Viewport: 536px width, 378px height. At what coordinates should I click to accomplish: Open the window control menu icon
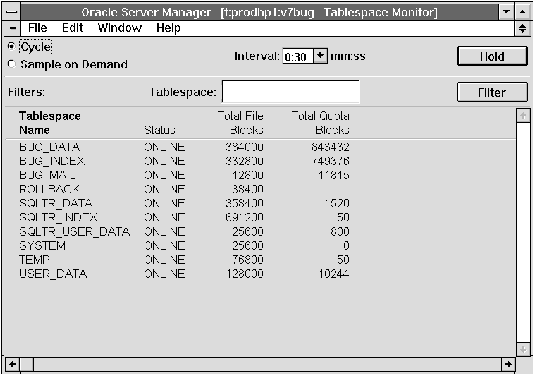tap(12, 12)
